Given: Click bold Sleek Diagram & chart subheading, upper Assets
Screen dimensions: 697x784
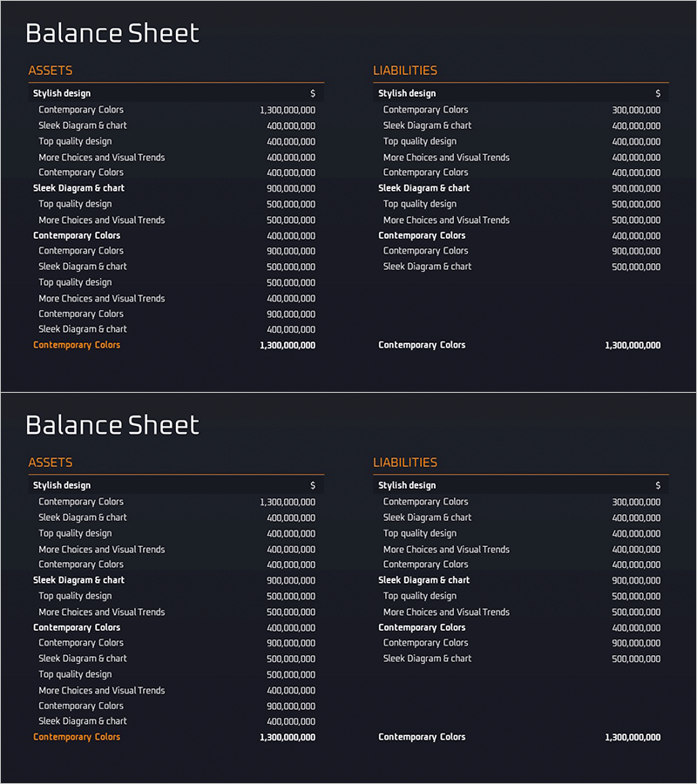Looking at the screenshot, I should pyautogui.click(x=78, y=188).
